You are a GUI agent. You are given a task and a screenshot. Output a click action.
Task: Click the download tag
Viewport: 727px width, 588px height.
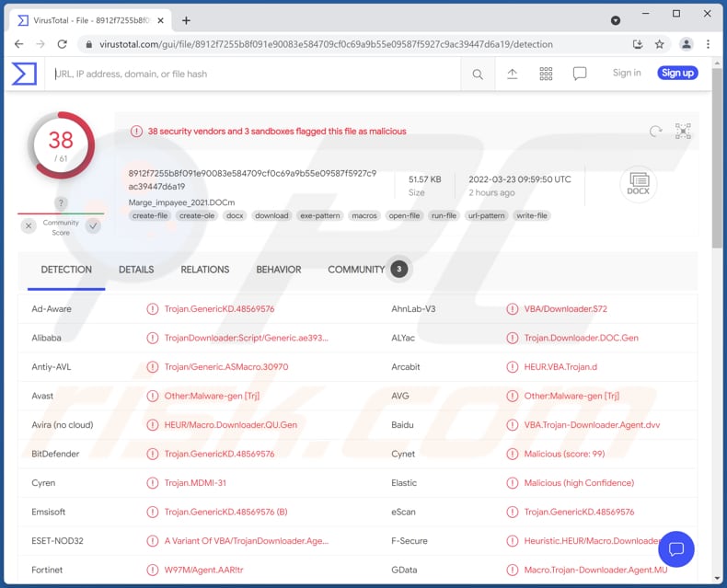tap(271, 215)
